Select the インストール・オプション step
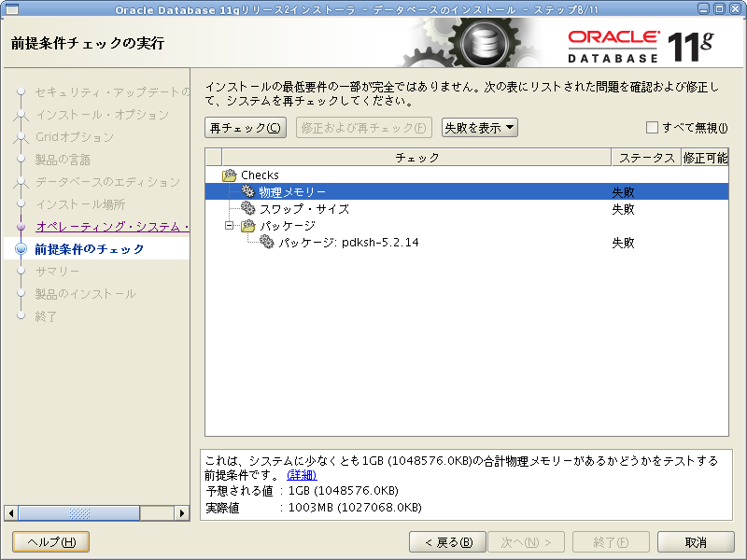The image size is (747, 560). pyautogui.click(x=103, y=114)
